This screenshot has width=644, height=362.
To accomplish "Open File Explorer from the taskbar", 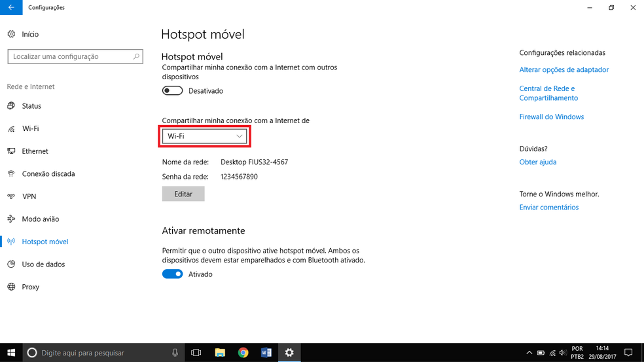I will tap(220, 353).
